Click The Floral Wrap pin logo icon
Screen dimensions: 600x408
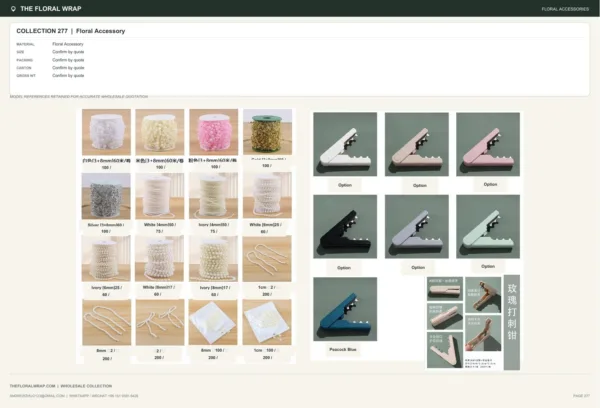coord(13,8)
